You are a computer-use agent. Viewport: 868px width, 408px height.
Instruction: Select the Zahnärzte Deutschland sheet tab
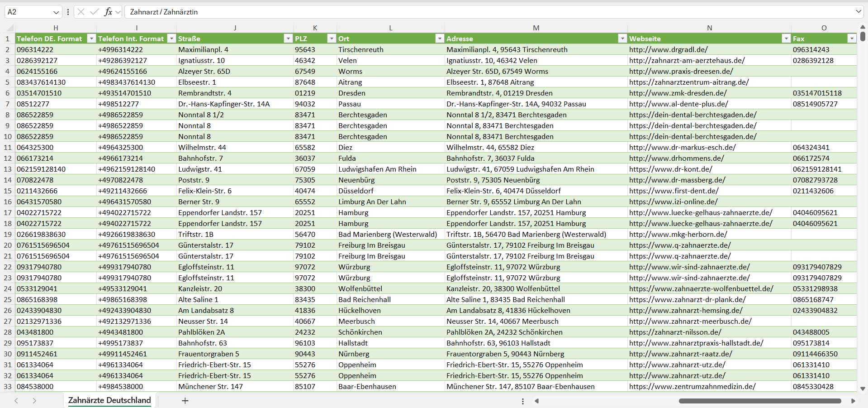[x=109, y=401]
